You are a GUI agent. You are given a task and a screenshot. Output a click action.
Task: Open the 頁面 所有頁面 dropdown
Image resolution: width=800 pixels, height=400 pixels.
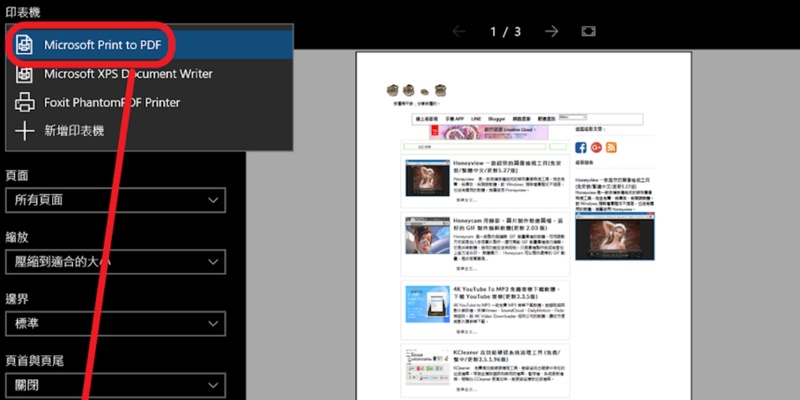[115, 200]
